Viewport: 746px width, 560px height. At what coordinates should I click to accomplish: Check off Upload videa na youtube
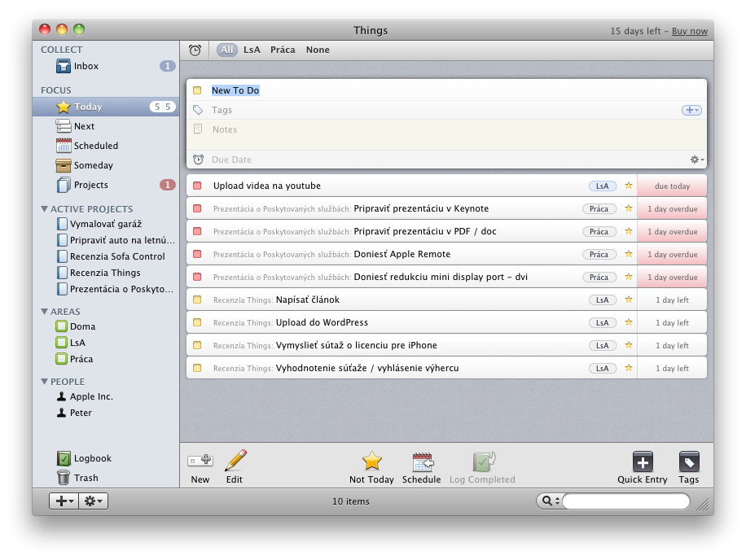click(197, 186)
